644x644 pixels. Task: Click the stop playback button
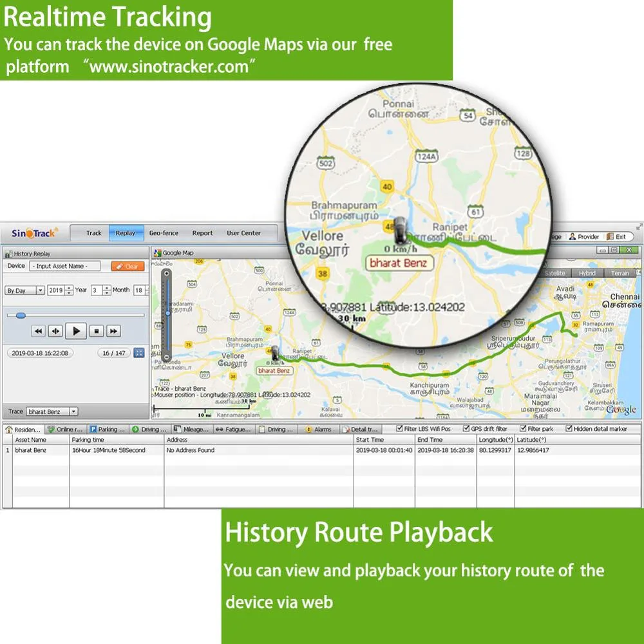click(x=97, y=331)
